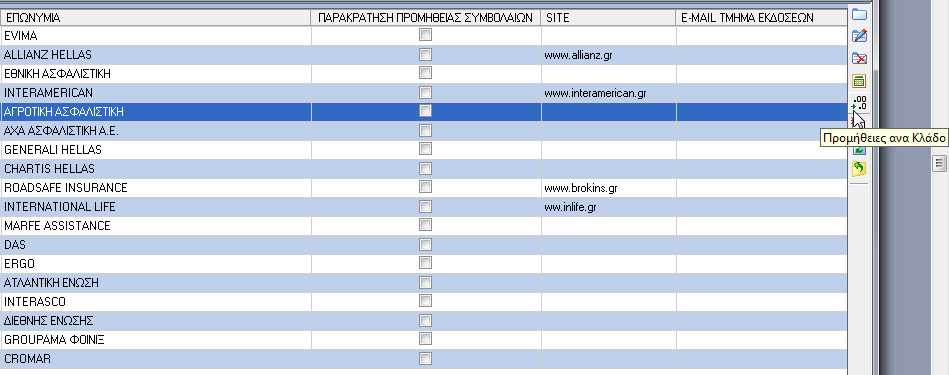This screenshot has width=949, height=375.
Task: Select the GENERALI HELLAS row name
Action: (53, 149)
